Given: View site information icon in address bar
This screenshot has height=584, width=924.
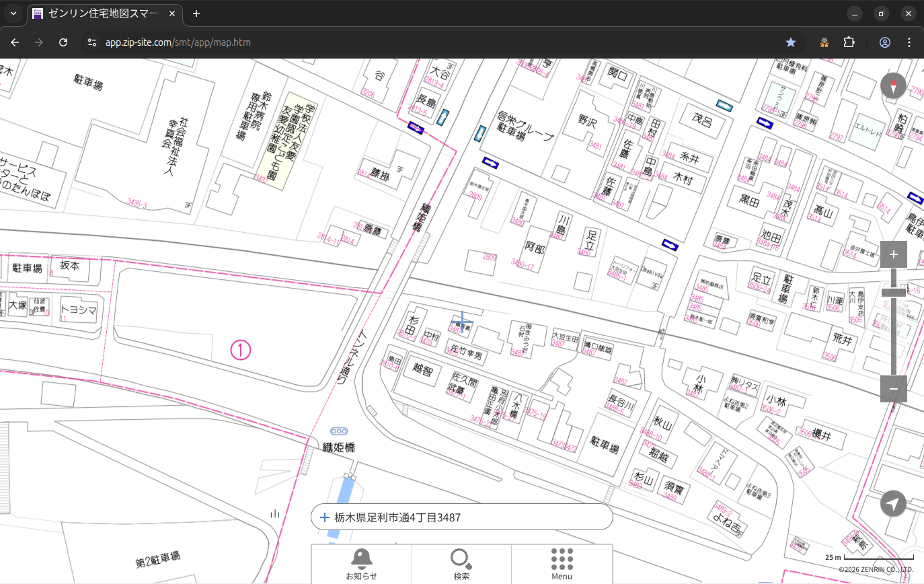Looking at the screenshot, I should (x=92, y=42).
